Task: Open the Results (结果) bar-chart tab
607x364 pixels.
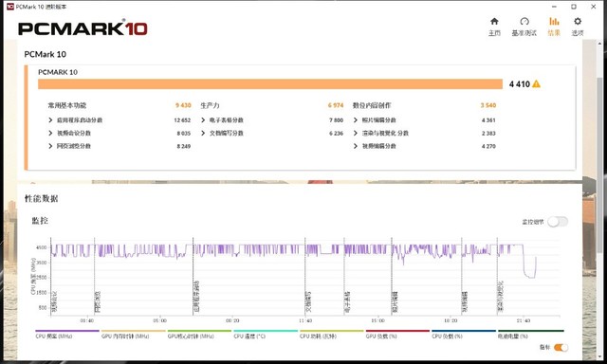Action: tap(554, 27)
